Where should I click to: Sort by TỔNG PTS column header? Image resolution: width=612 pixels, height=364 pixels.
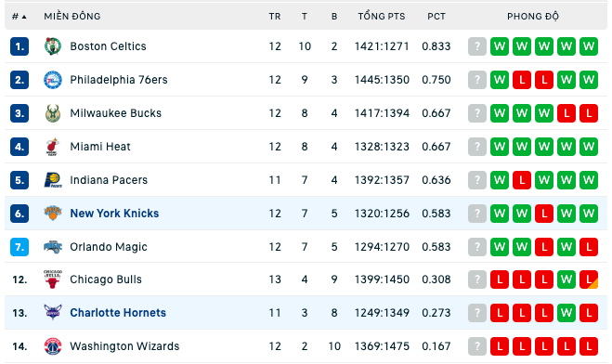click(x=382, y=17)
